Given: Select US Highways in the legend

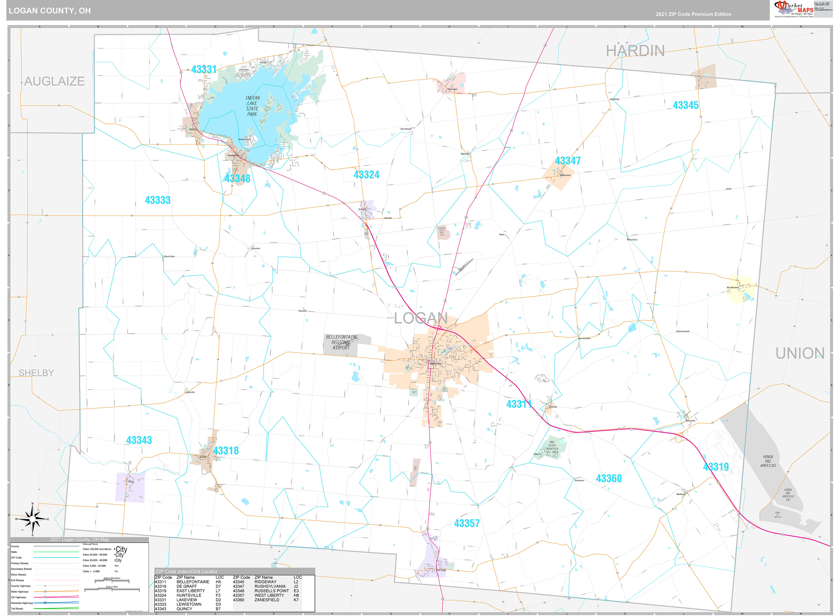Looking at the screenshot, I should (19, 597).
